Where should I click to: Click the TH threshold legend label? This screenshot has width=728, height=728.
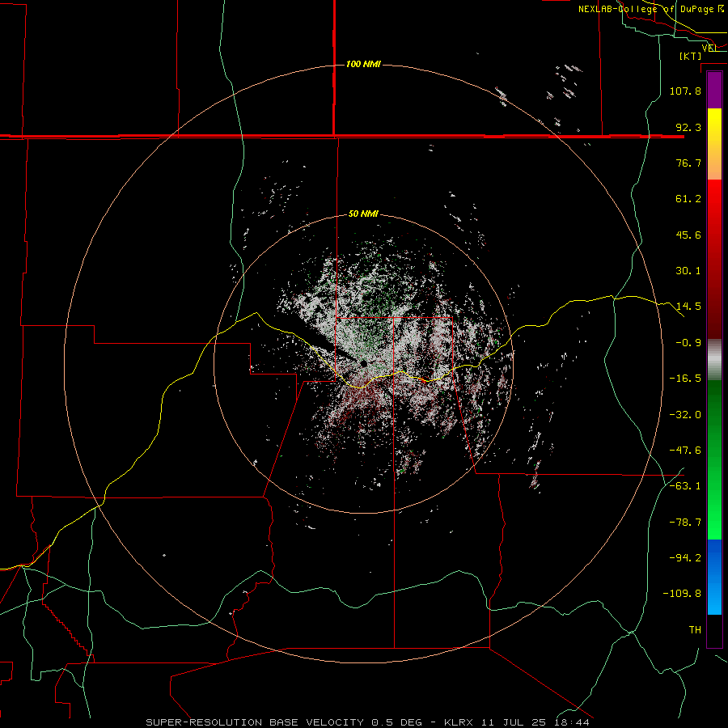(695, 630)
